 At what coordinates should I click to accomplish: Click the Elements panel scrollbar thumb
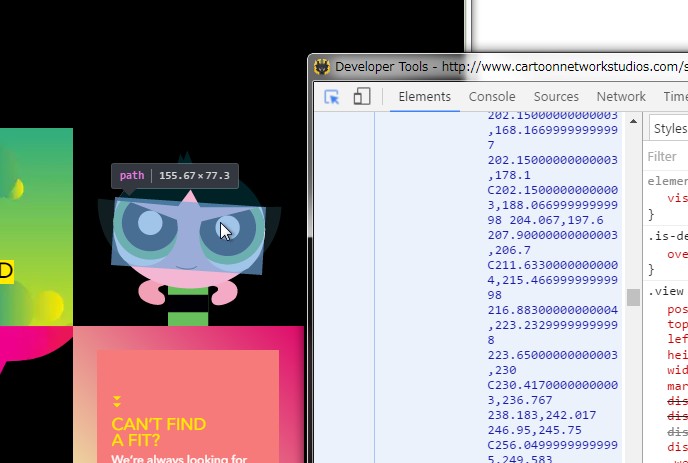pyautogui.click(x=633, y=297)
